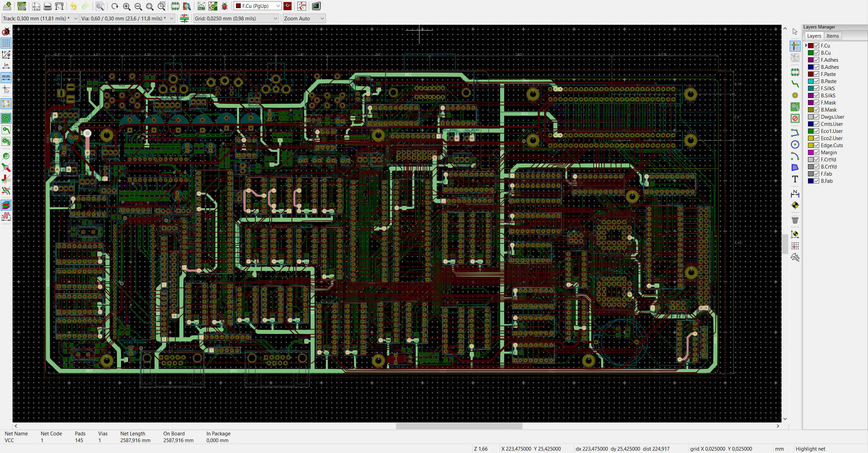Open the Grid size dropdown
The image size is (868, 453).
tap(236, 19)
